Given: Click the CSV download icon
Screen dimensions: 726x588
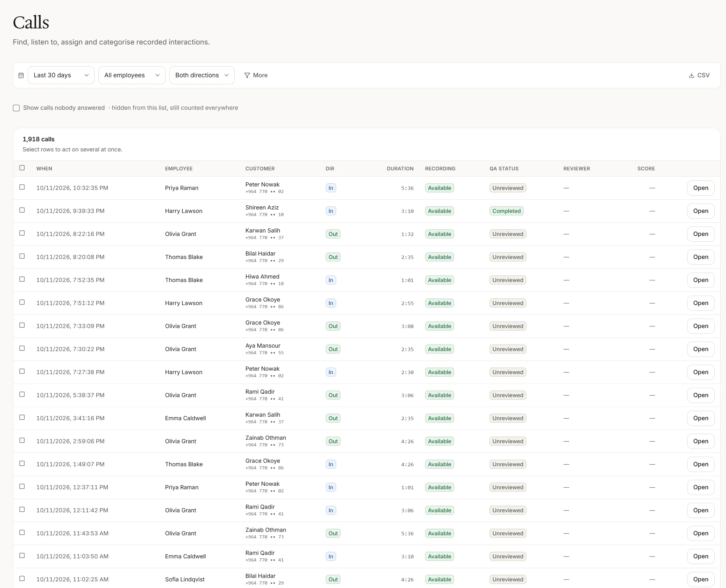Looking at the screenshot, I should (x=691, y=75).
